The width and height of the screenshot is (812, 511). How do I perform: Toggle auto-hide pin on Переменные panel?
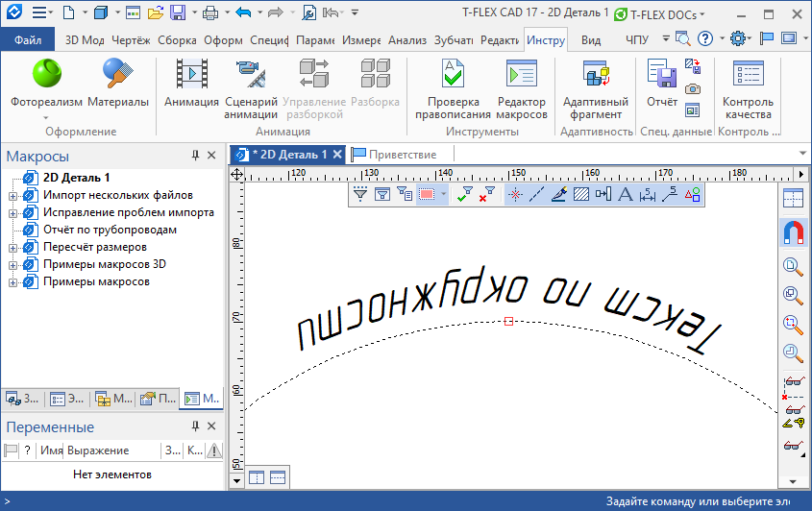pos(195,426)
